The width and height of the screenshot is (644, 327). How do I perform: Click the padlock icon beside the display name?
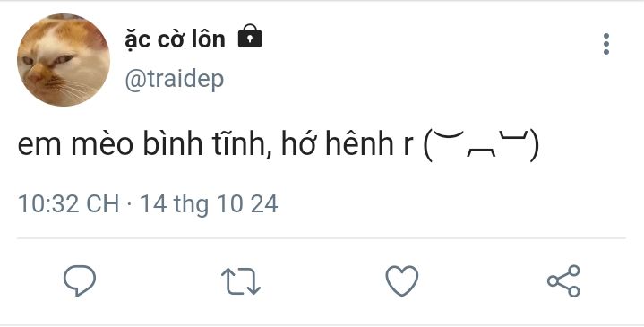[x=250, y=36]
